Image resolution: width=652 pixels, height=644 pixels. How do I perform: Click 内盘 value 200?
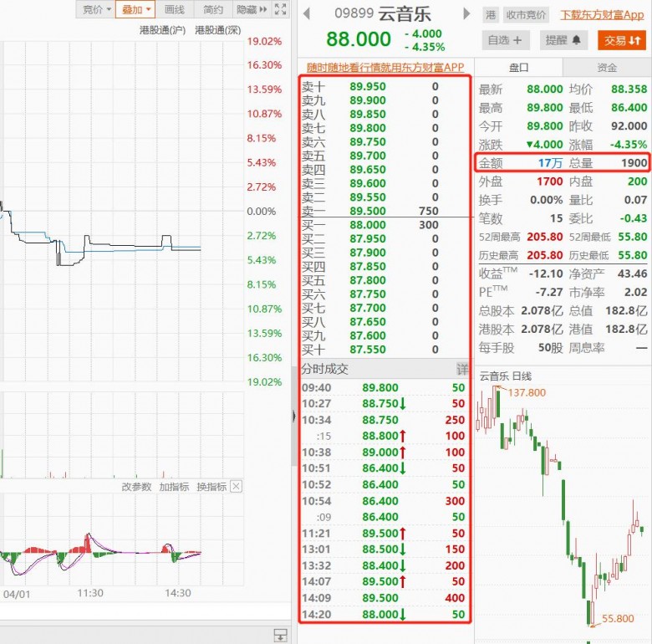(x=637, y=181)
